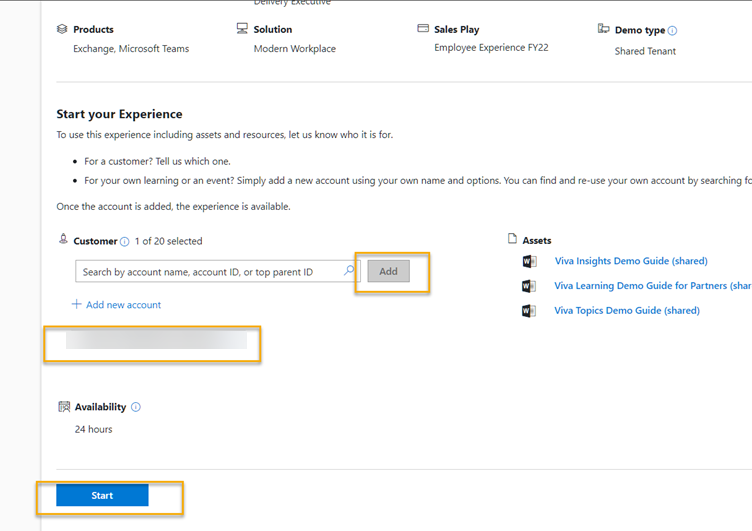
Task: Open Viva Learning Demo Guide for Partners
Action: [653, 286]
